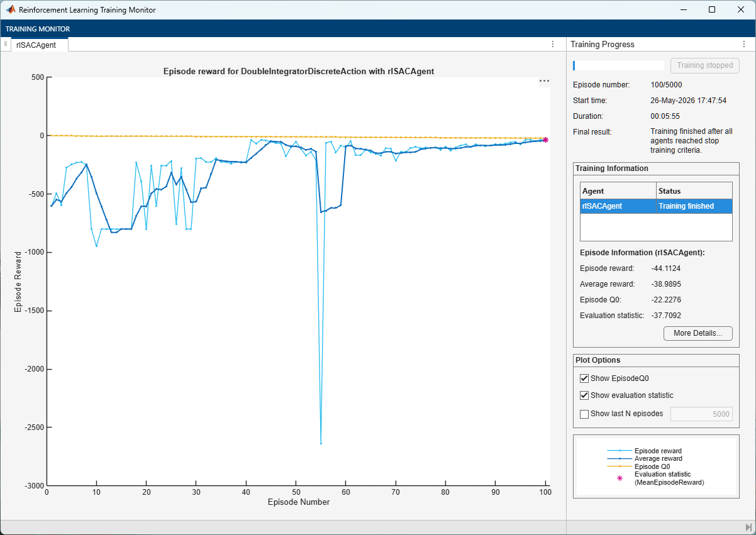
Task: Click the plot title text
Action: pos(299,72)
